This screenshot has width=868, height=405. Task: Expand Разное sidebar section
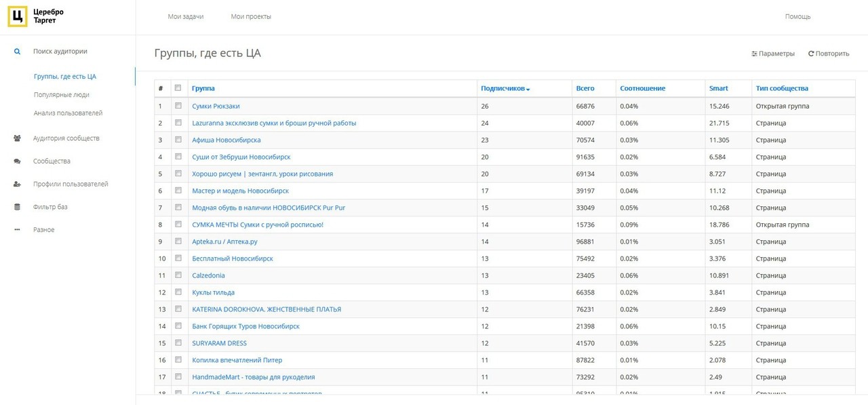[x=43, y=230]
